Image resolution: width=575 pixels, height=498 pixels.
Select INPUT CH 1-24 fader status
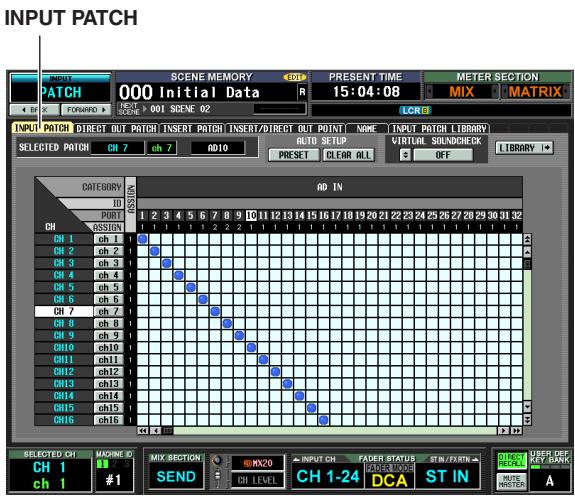tap(328, 476)
